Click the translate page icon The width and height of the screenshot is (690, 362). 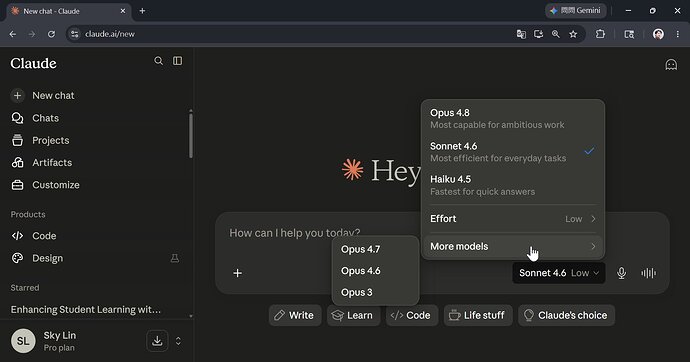(x=521, y=34)
